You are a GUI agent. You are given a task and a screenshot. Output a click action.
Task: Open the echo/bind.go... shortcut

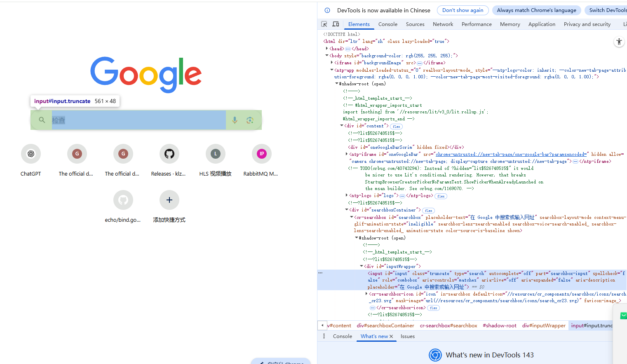[123, 207]
